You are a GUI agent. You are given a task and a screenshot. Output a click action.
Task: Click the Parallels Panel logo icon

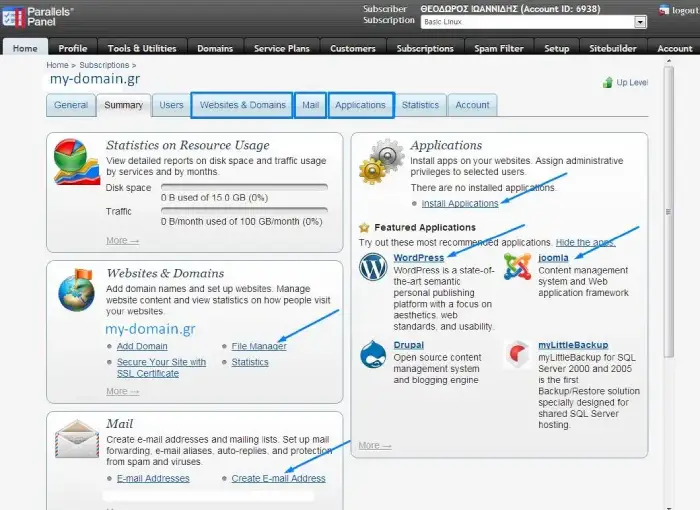point(13,17)
